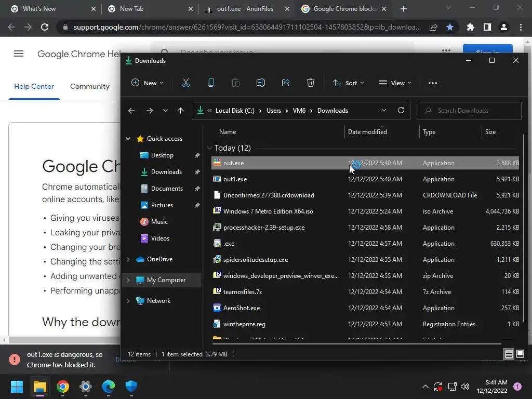Open Documents in Quick access sidebar
Viewport: 532px width, 399px height.
tap(167, 188)
